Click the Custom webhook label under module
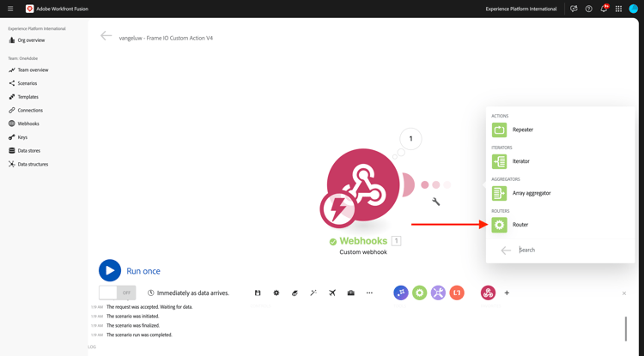Viewport: 644px width, 356px height. pos(363,252)
